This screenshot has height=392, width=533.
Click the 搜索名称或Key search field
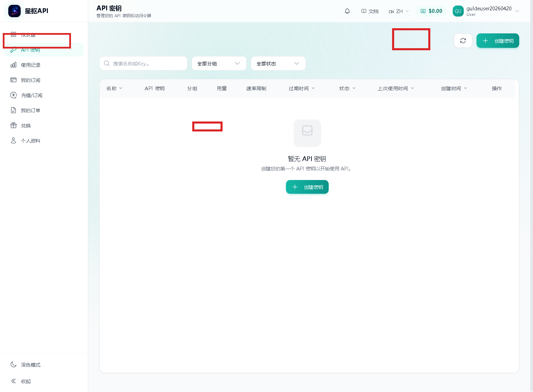tap(143, 63)
